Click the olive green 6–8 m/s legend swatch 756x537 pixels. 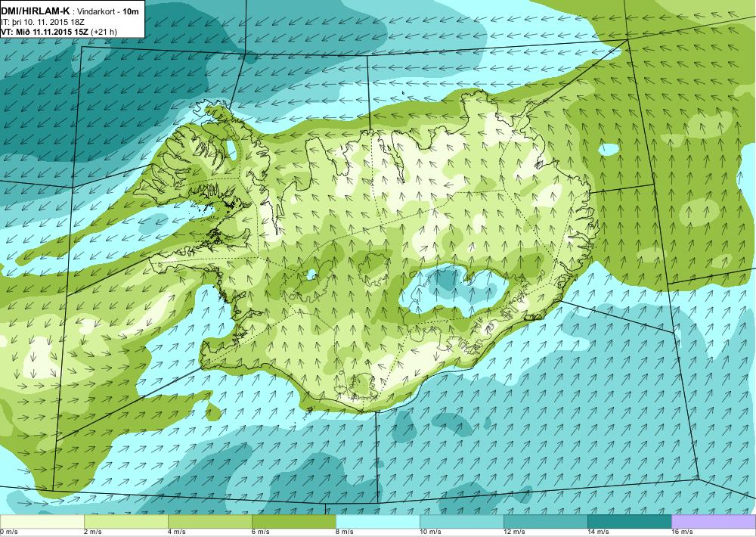click(x=293, y=522)
